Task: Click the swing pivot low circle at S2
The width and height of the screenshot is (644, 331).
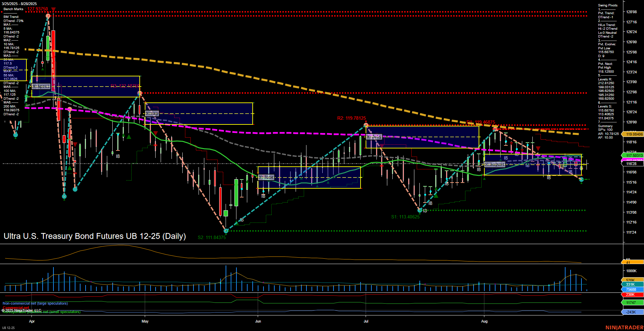Action: [x=226, y=231]
